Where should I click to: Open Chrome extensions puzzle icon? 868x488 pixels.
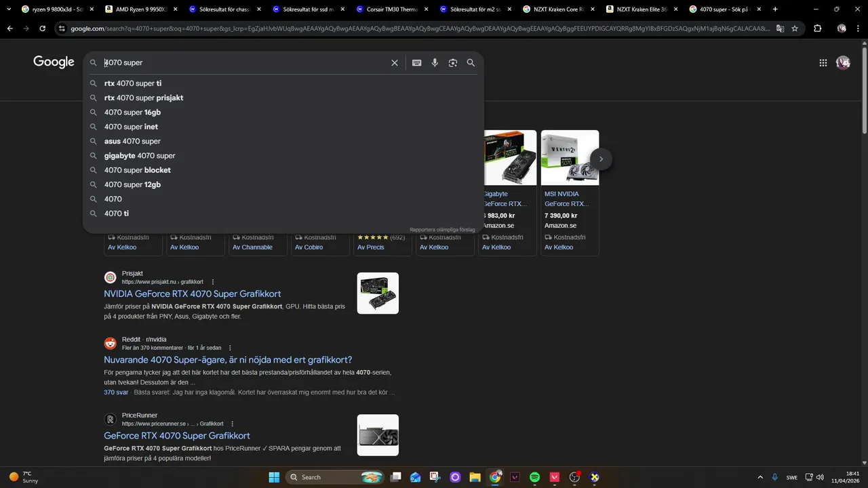pos(817,28)
